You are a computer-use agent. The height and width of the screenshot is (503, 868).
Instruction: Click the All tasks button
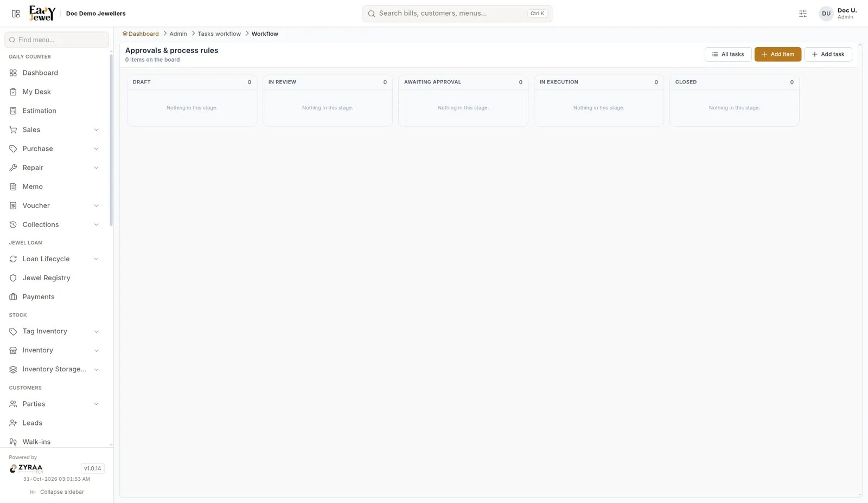(728, 54)
